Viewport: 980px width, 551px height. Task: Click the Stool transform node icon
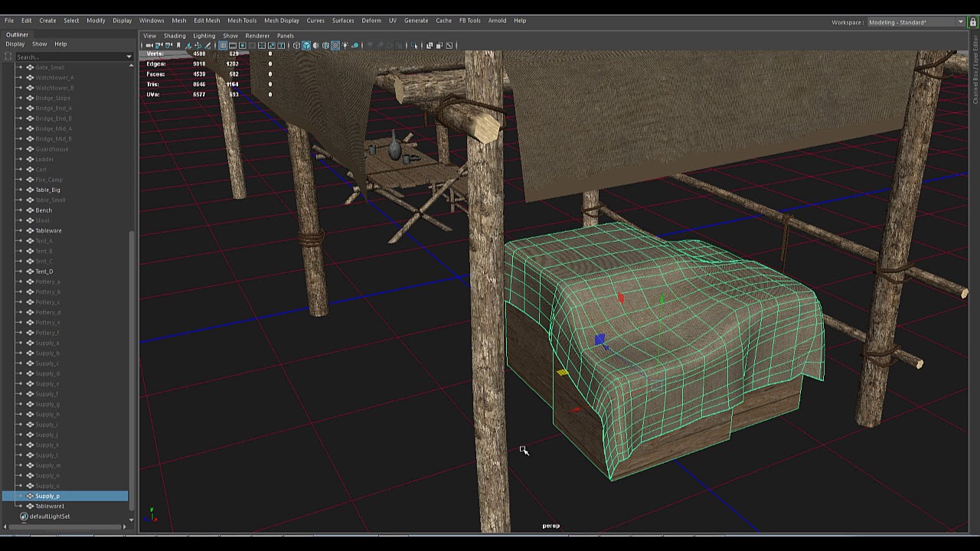click(x=30, y=220)
